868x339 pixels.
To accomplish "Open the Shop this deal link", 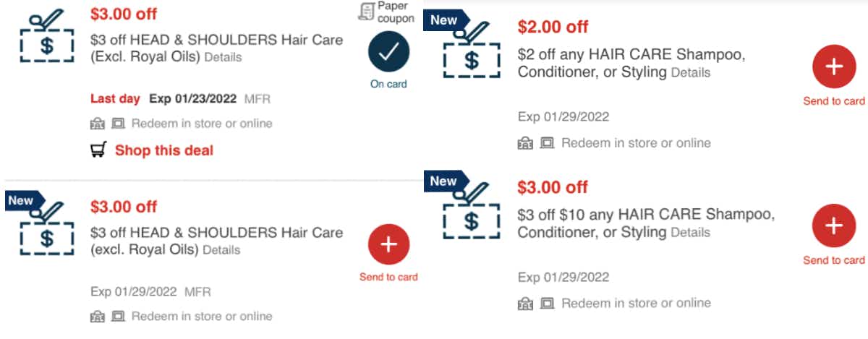I will 163,150.
